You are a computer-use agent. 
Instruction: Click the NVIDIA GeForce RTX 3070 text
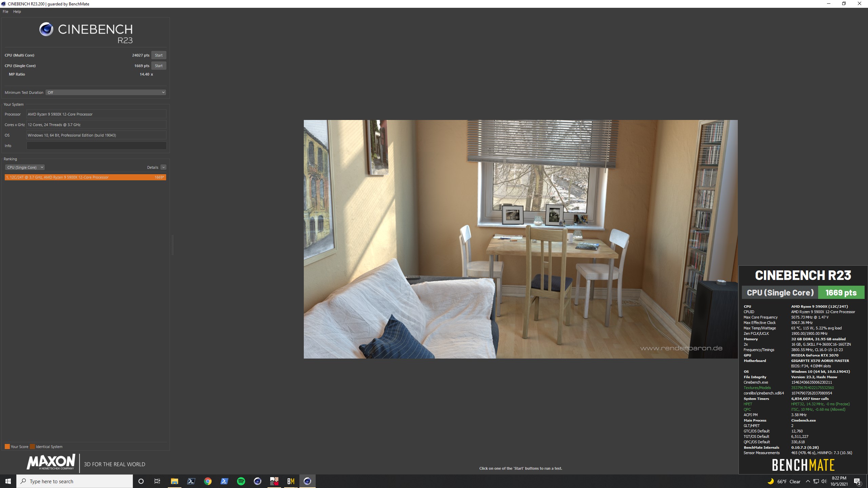point(815,355)
